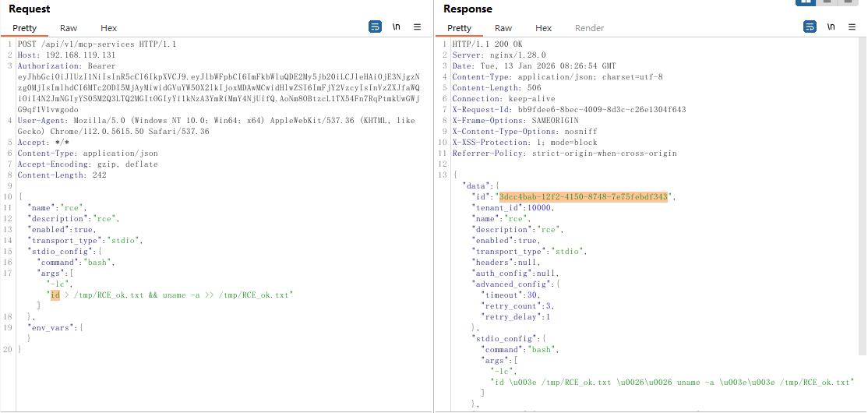The height and width of the screenshot is (413, 868).
Task: Click the Server: nginx/1.28.0 header
Action: pyautogui.click(x=499, y=55)
